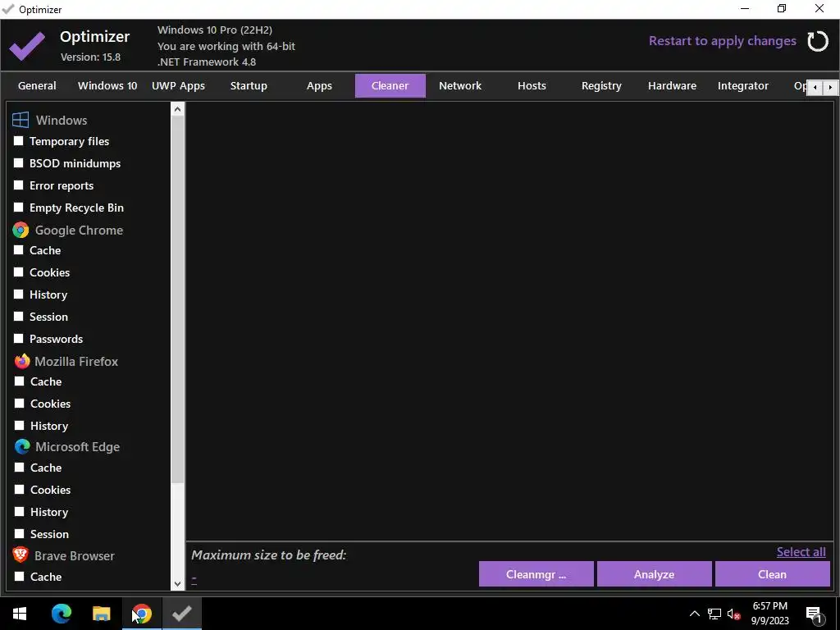The height and width of the screenshot is (630, 840).
Task: Enable Mozilla Firefox Cookies checkbox
Action: 20,404
